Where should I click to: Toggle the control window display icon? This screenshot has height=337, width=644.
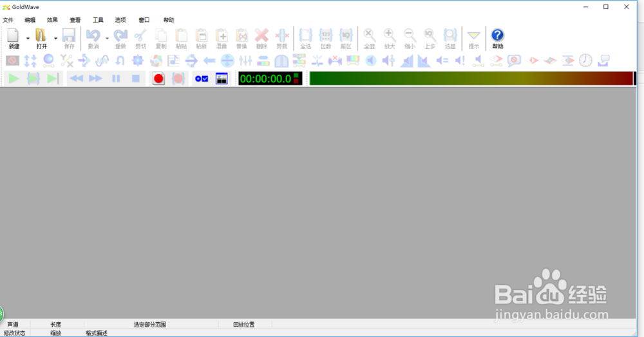[222, 79]
